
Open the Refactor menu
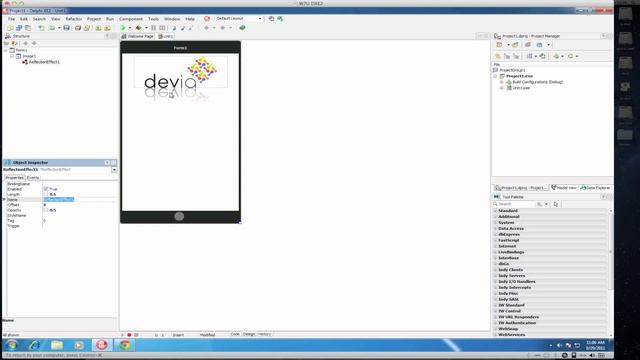[74, 19]
